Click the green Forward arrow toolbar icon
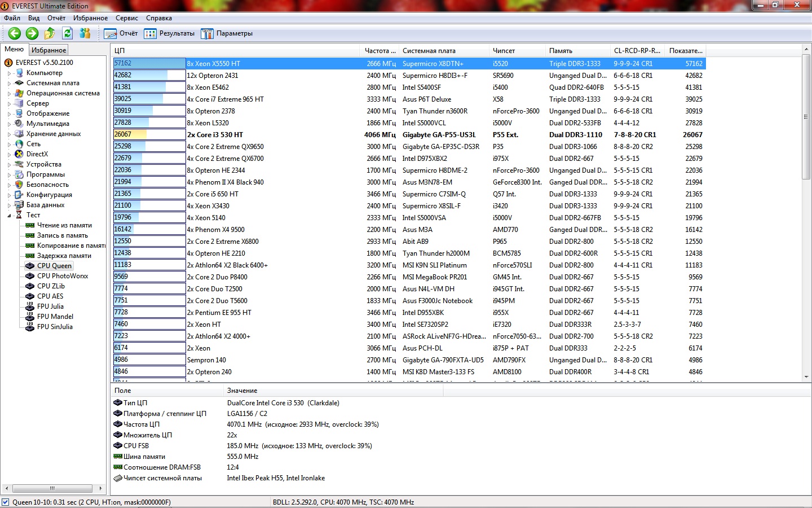This screenshot has height=508, width=812. click(x=32, y=33)
